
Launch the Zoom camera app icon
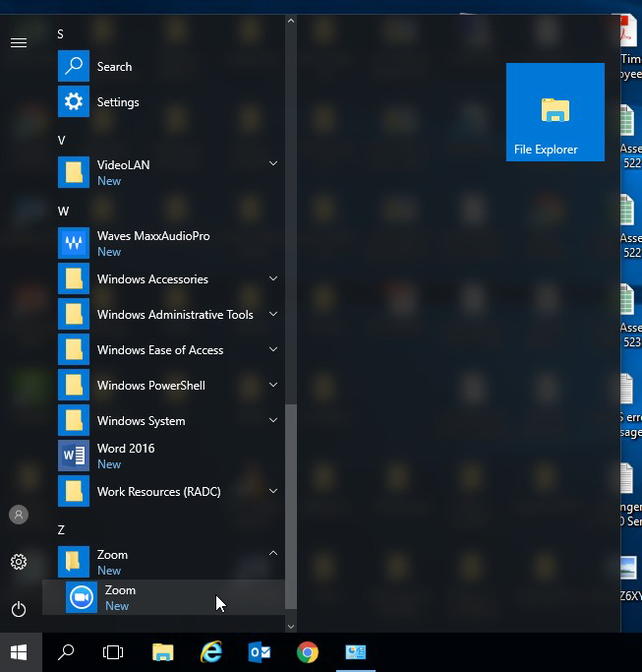coord(82,597)
